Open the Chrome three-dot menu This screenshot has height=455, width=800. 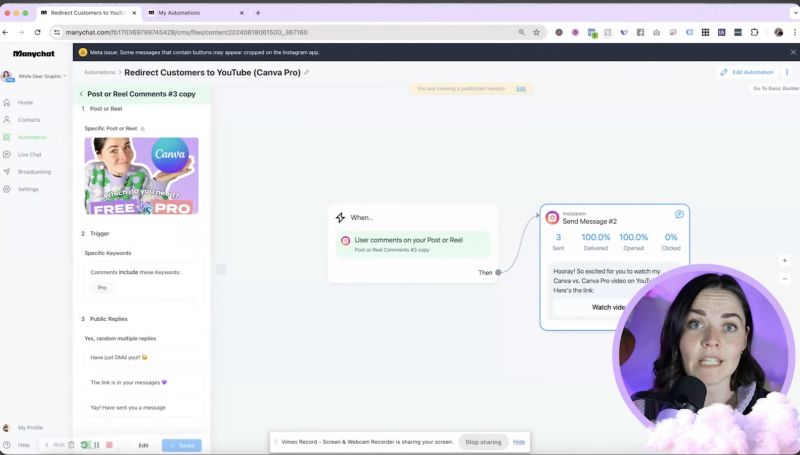795,32
